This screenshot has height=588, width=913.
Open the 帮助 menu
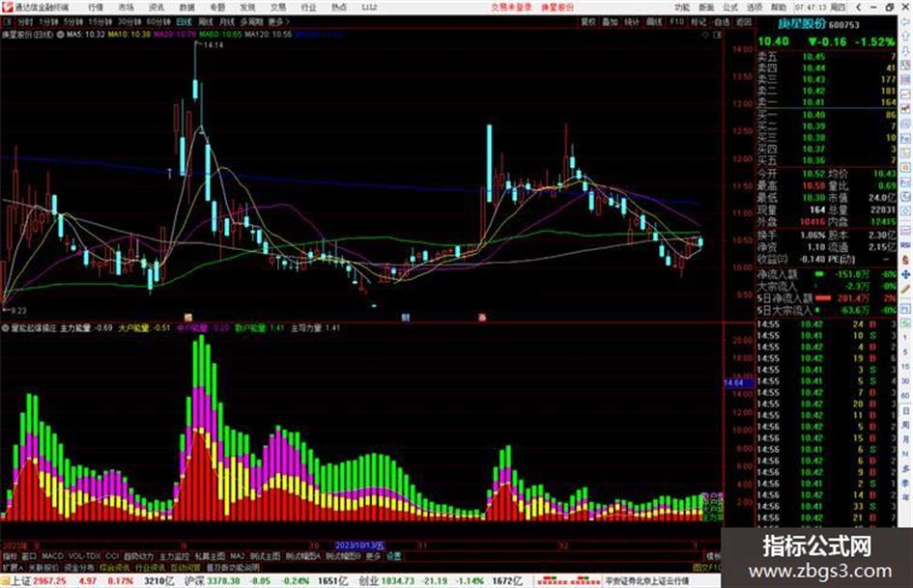[779, 8]
